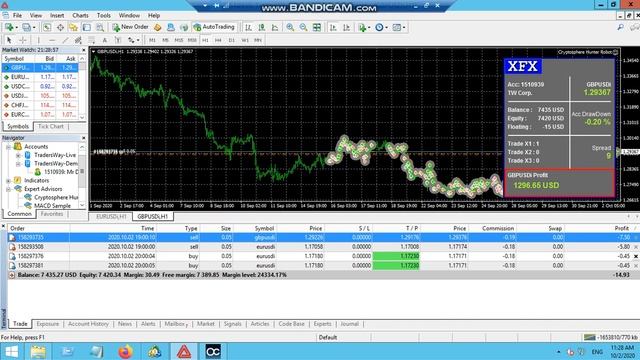The width and height of the screenshot is (640, 360).
Task: Select order 158293508 row
Action: (320, 247)
